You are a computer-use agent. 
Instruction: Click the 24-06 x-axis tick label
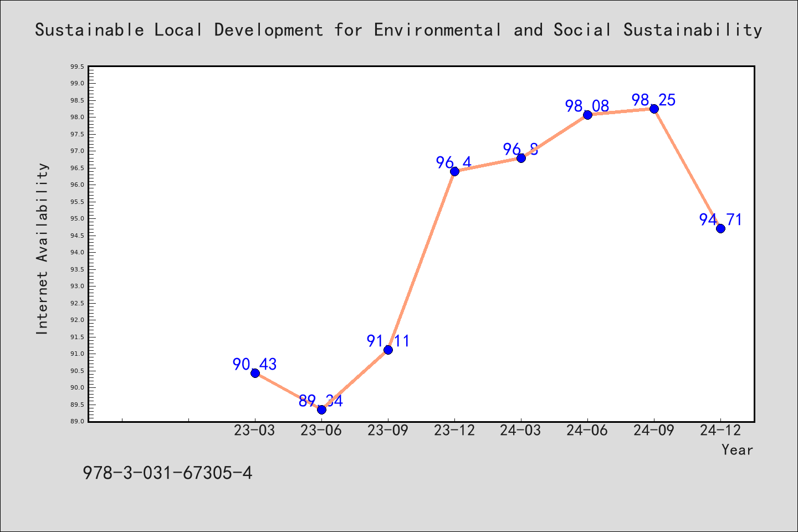(x=587, y=430)
